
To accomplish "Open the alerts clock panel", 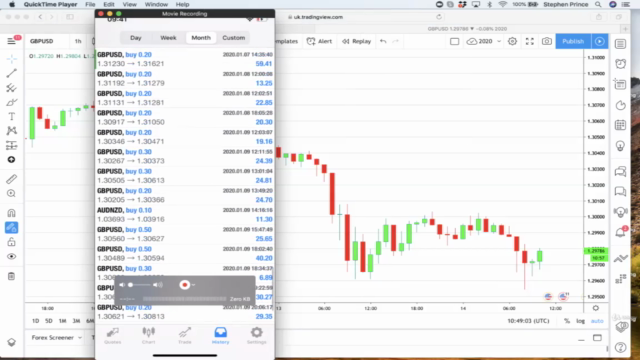I will (620, 64).
